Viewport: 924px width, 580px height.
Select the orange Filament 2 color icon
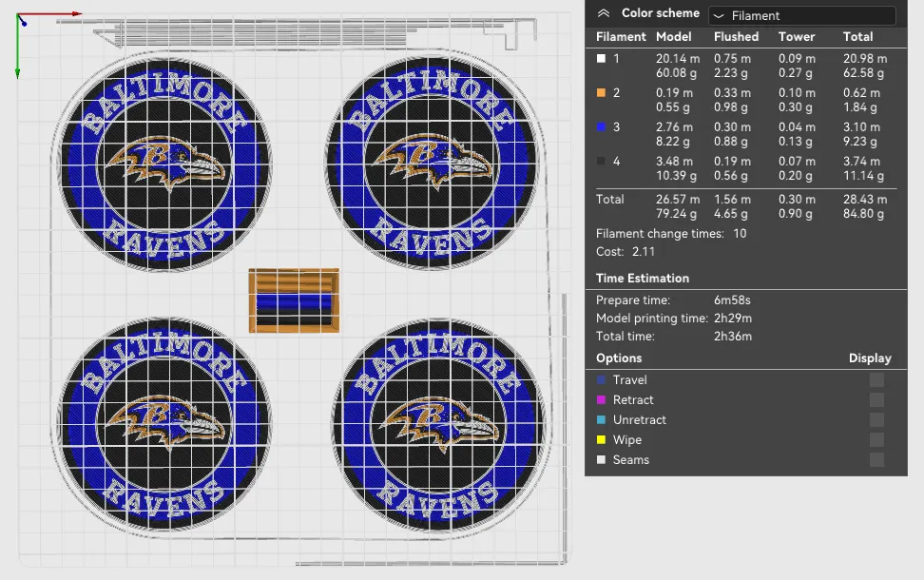tap(601, 93)
